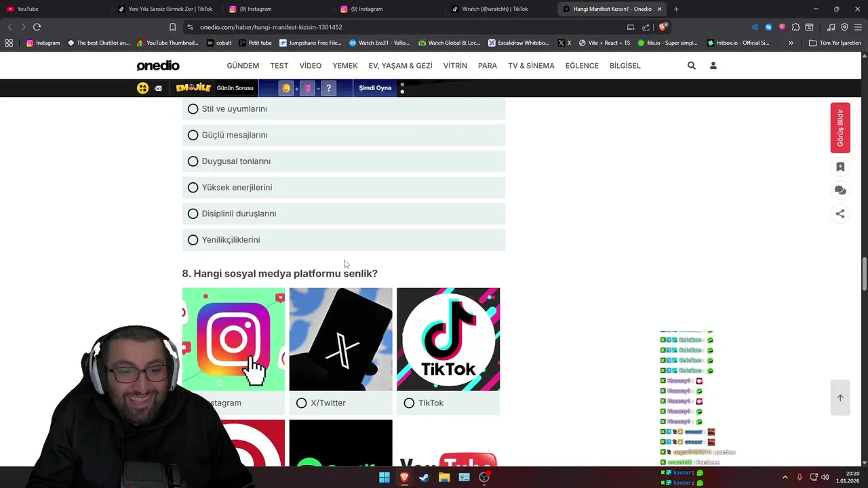Screen dimensions: 868x488
Task: Select the X/Twitter radio button
Action: [302, 403]
